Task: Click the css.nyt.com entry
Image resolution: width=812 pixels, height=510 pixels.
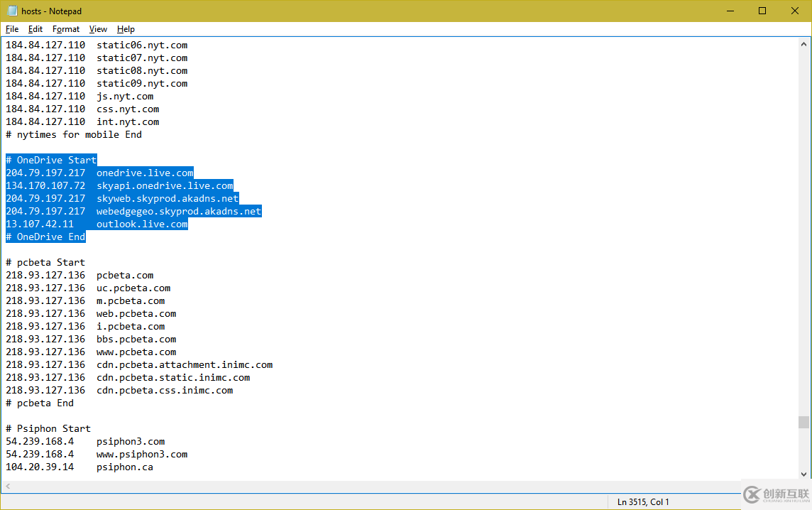Action: (x=128, y=109)
